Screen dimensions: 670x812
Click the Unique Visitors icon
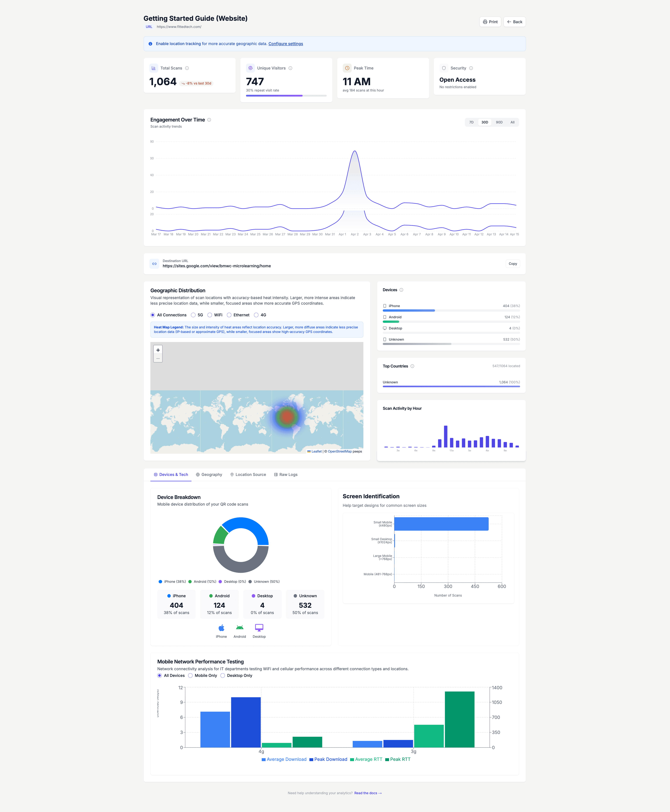pos(251,68)
